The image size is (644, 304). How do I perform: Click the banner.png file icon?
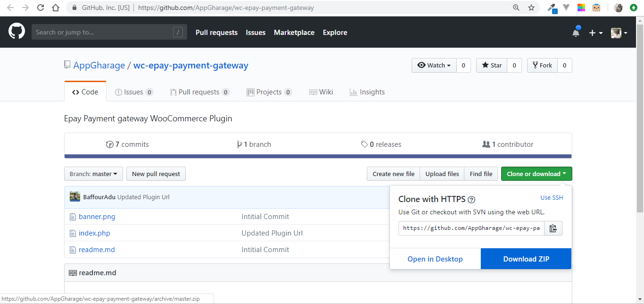(73, 217)
